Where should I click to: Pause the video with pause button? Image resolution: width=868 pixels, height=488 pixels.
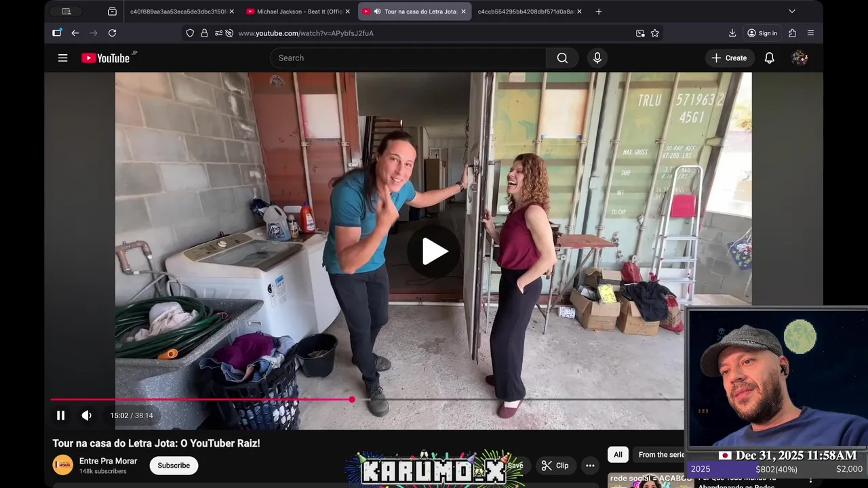(x=60, y=415)
